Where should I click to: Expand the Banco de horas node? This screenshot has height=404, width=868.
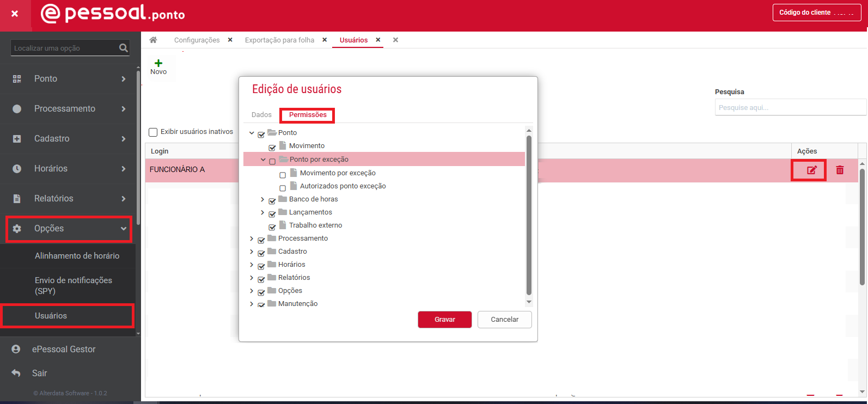(x=262, y=199)
